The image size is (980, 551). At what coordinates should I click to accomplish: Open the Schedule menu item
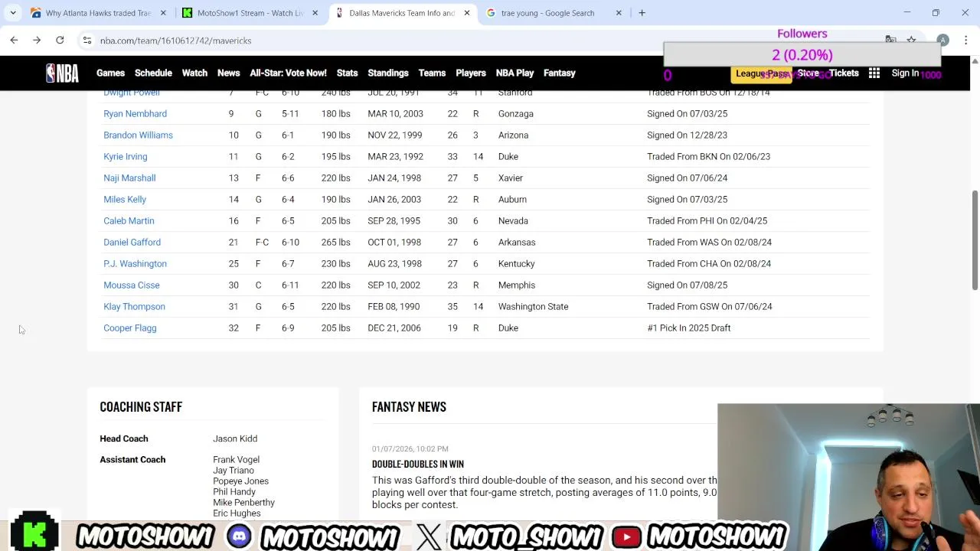click(153, 73)
